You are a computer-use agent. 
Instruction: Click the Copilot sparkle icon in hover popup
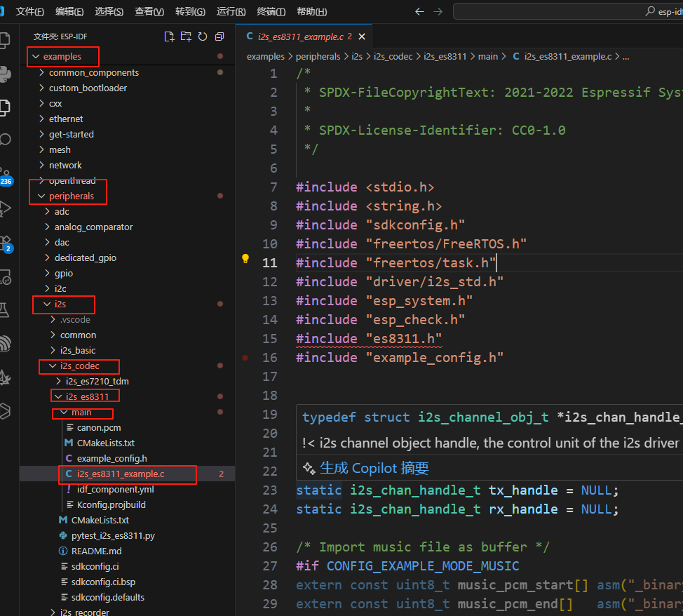(x=309, y=469)
